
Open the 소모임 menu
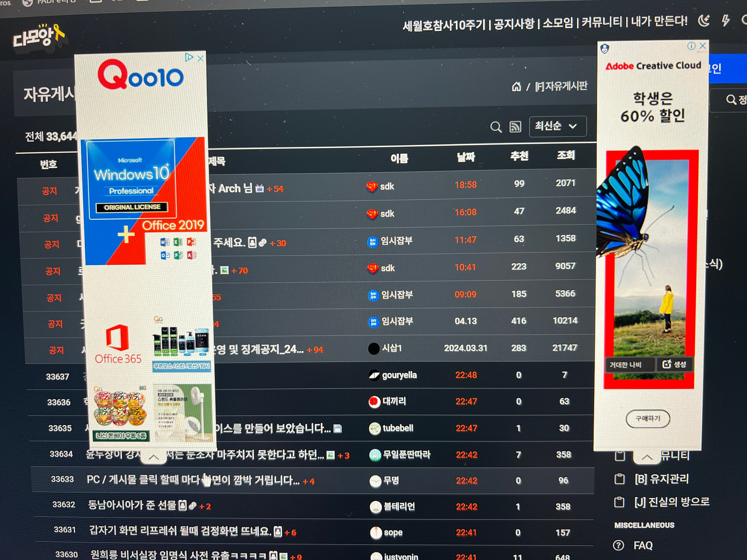coord(558,23)
